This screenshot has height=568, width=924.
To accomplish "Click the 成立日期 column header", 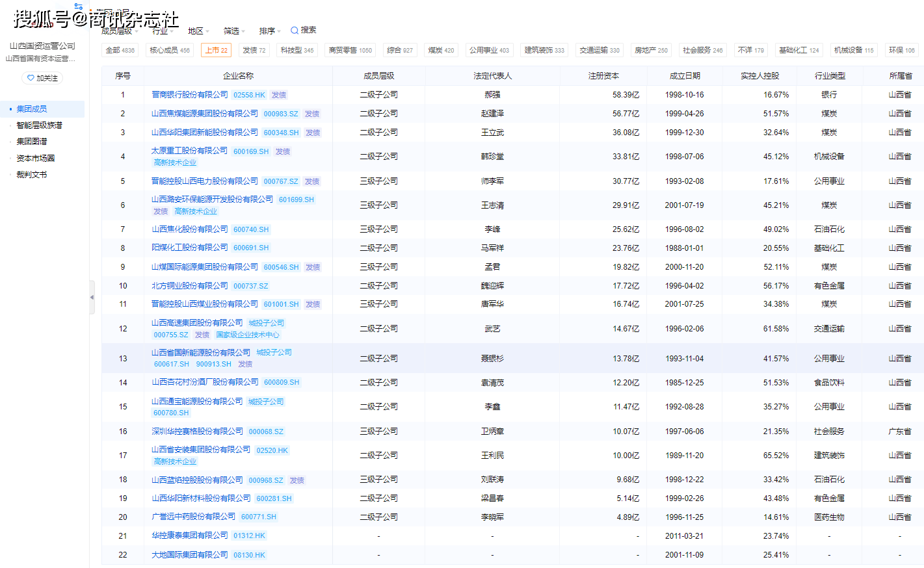I will point(685,76).
